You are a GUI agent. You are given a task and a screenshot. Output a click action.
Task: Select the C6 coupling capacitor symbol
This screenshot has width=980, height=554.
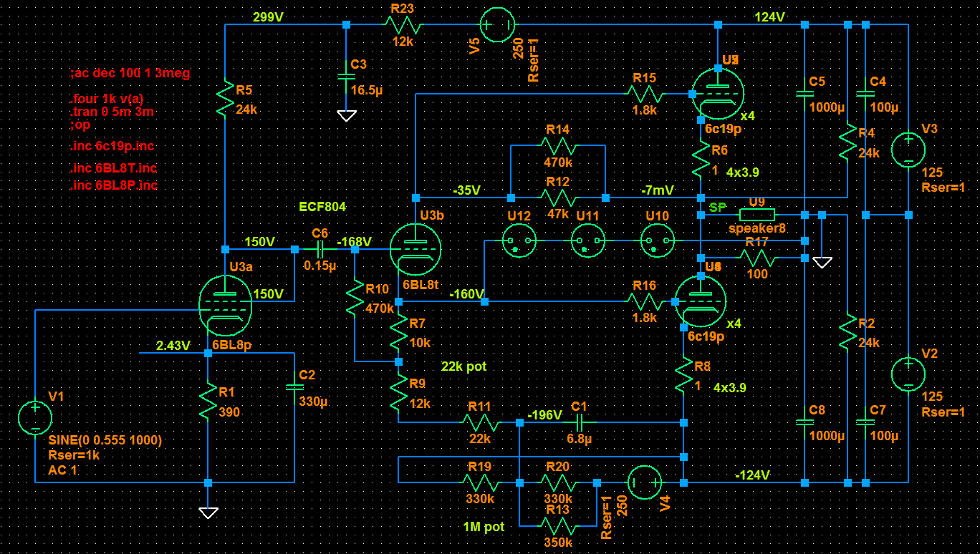pos(320,250)
